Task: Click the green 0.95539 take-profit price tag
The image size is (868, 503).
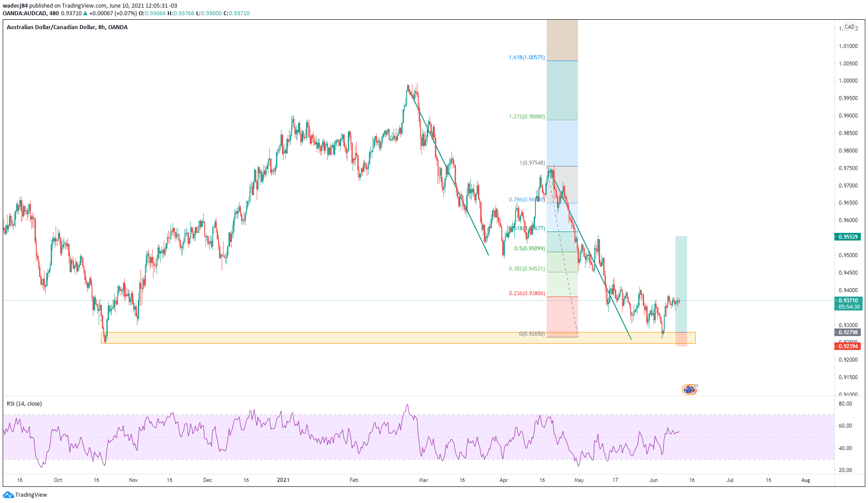Action: click(x=848, y=237)
